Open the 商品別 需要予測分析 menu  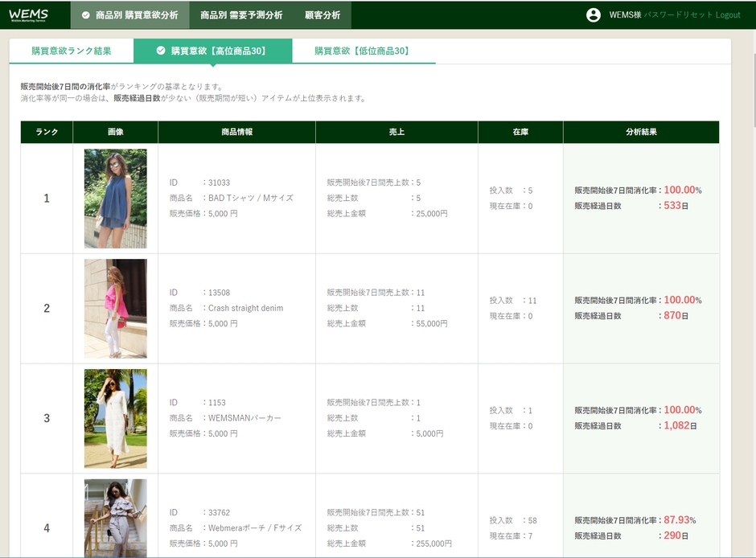pos(241,15)
